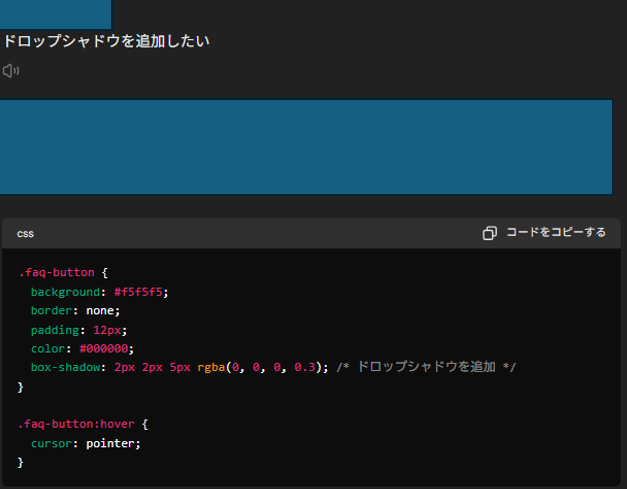Click the css language label

25,234
